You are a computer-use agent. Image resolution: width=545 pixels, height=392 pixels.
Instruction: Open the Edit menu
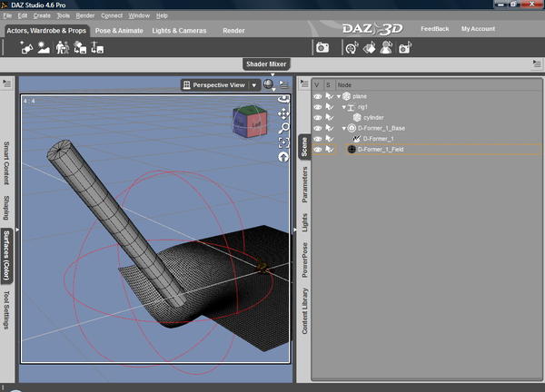[x=22, y=15]
